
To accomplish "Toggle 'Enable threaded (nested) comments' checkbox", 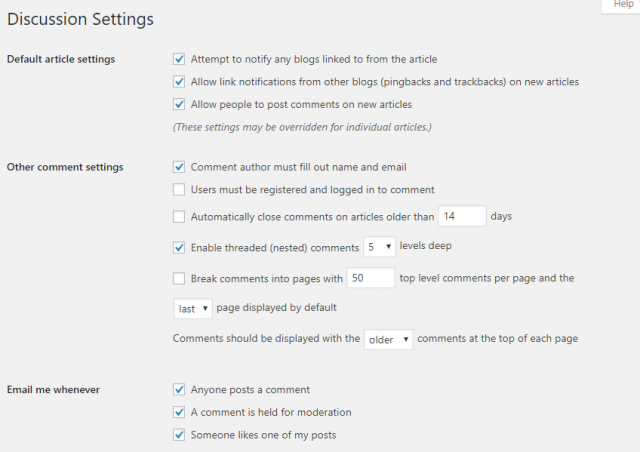I will tap(179, 247).
